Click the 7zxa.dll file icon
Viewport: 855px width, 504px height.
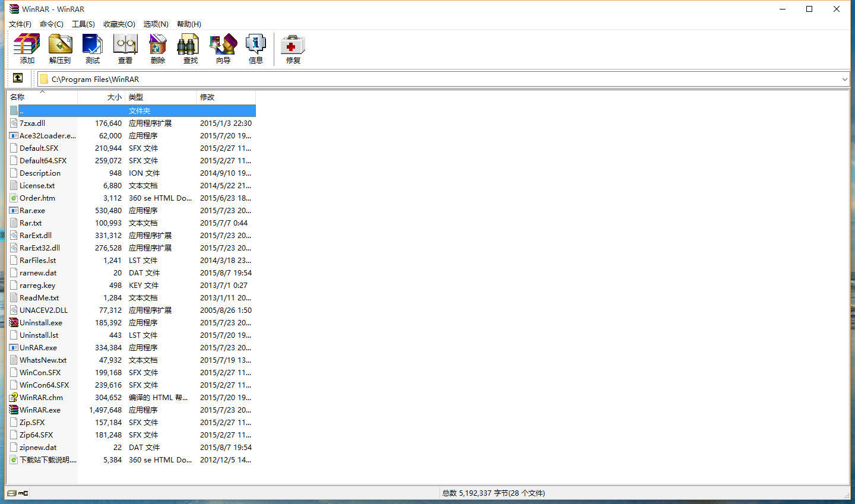pyautogui.click(x=14, y=123)
